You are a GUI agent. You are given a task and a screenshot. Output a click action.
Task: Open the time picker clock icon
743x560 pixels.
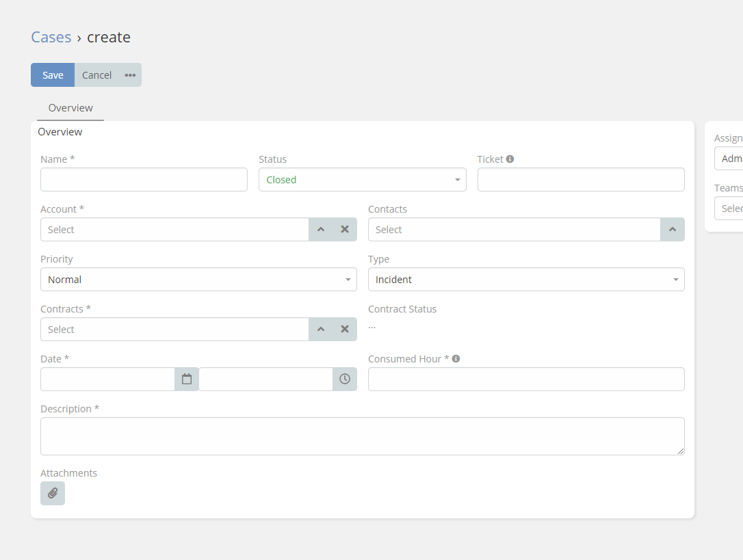(345, 379)
